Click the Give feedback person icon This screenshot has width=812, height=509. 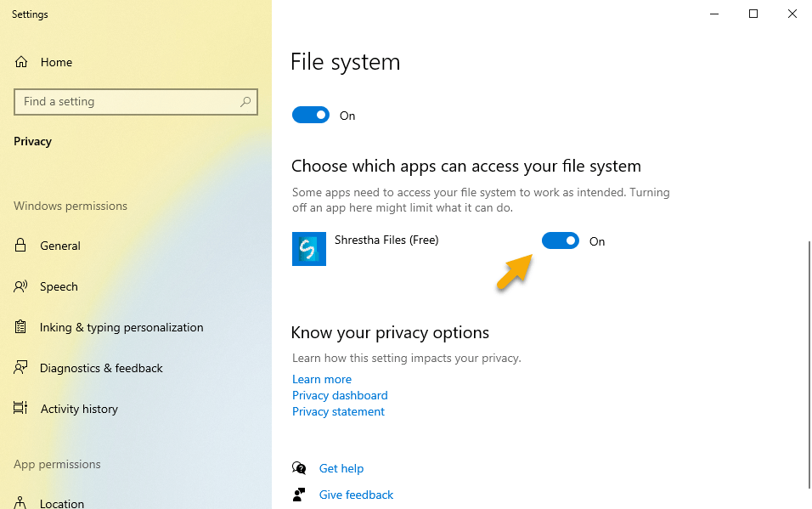pos(299,495)
